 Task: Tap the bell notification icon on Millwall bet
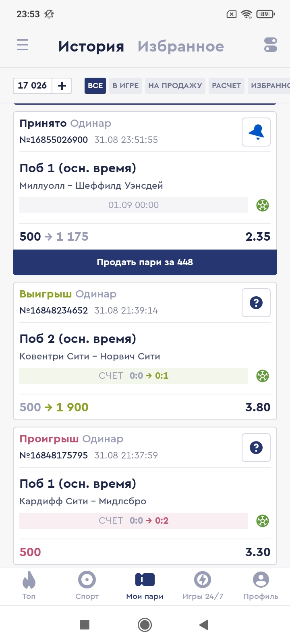(256, 132)
